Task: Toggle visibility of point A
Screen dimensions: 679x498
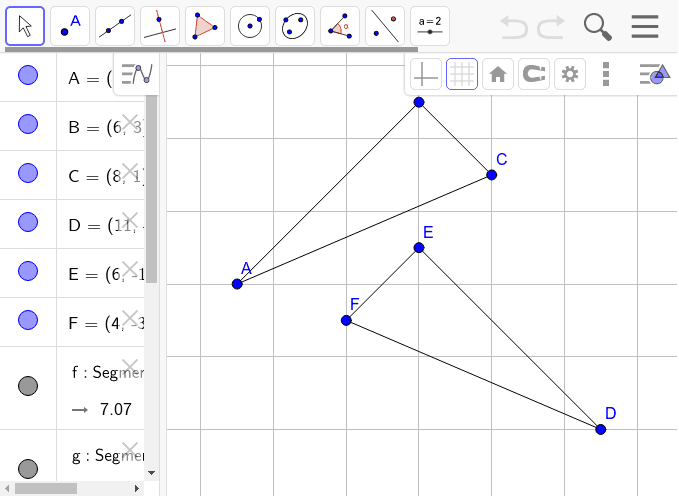Action: click(x=28, y=75)
